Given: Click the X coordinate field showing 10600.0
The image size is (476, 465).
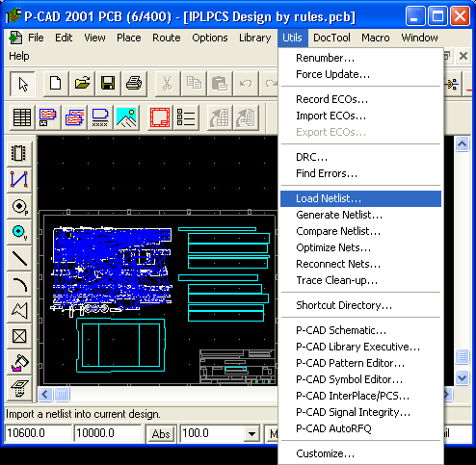Looking at the screenshot, I should point(38,433).
